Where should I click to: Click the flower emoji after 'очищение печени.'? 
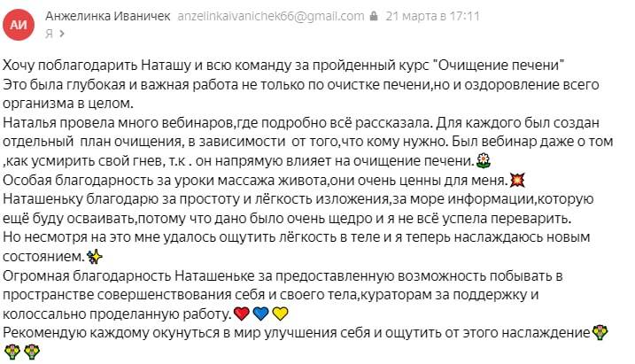click(x=484, y=160)
